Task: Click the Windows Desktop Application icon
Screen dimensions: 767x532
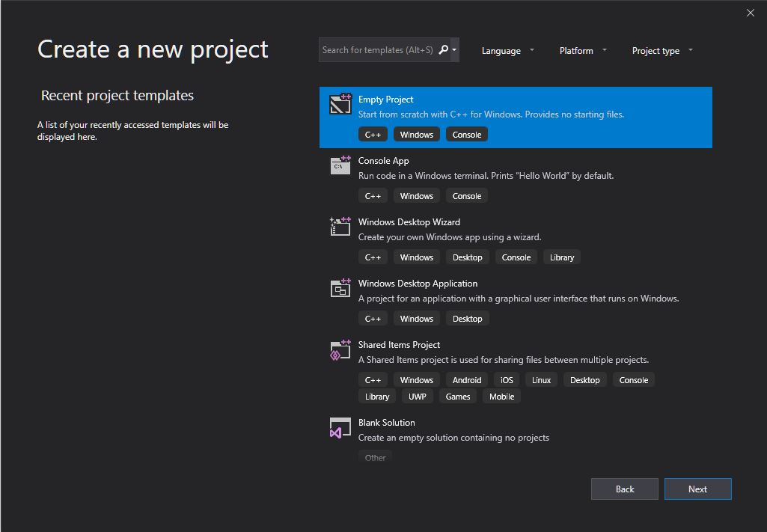Action: point(340,288)
